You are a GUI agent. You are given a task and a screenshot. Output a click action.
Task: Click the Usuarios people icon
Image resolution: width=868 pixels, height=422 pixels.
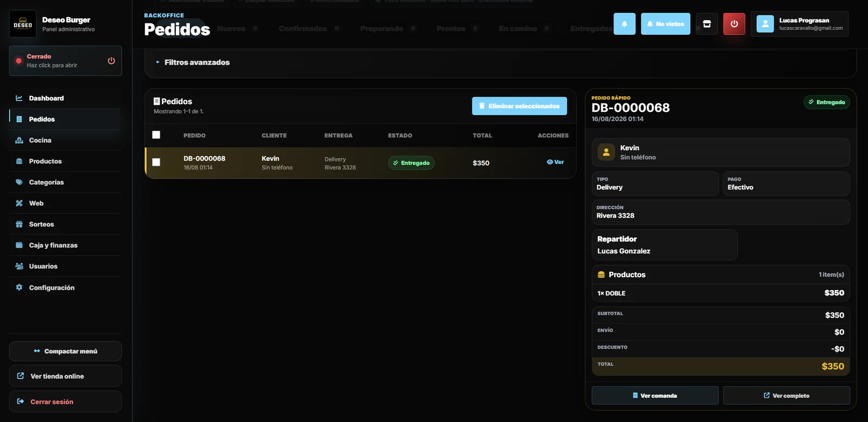[x=19, y=266]
